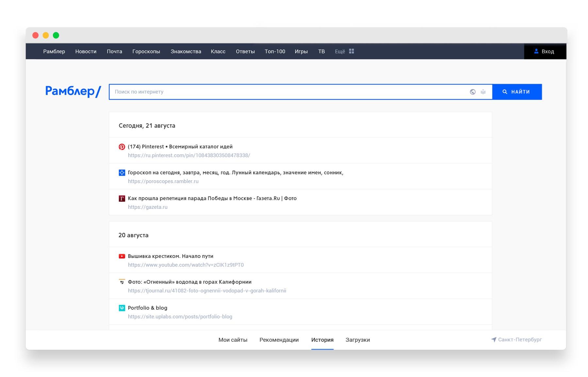Go to Новости in the top bar
Viewport: 588px width, 377px height.
tap(86, 51)
